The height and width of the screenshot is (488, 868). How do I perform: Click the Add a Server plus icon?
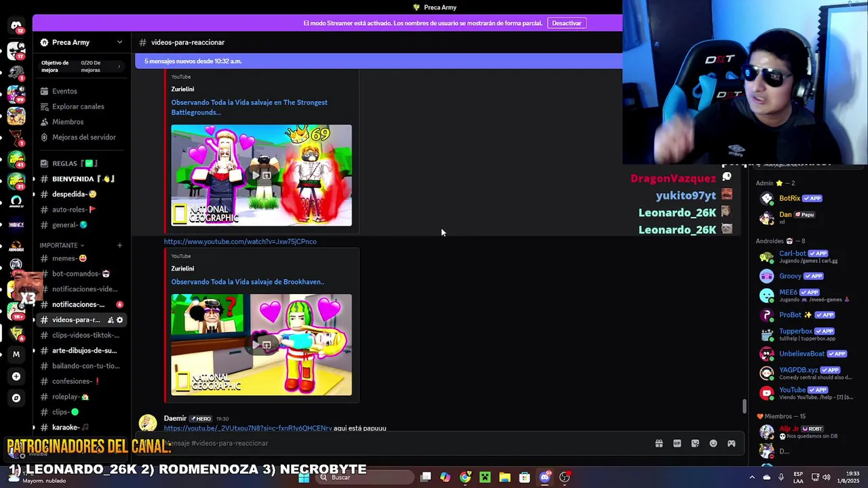(16, 376)
